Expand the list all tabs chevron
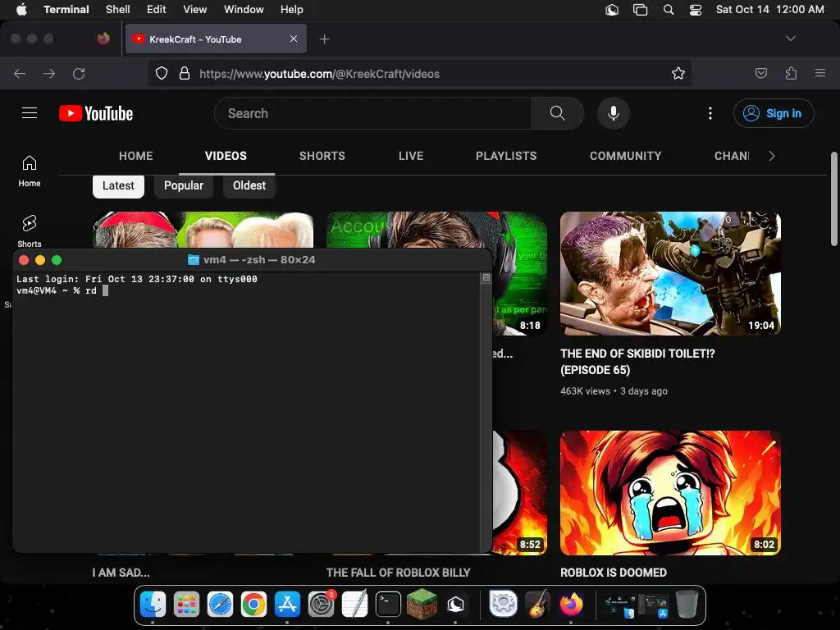Image resolution: width=840 pixels, height=630 pixels. [x=791, y=39]
